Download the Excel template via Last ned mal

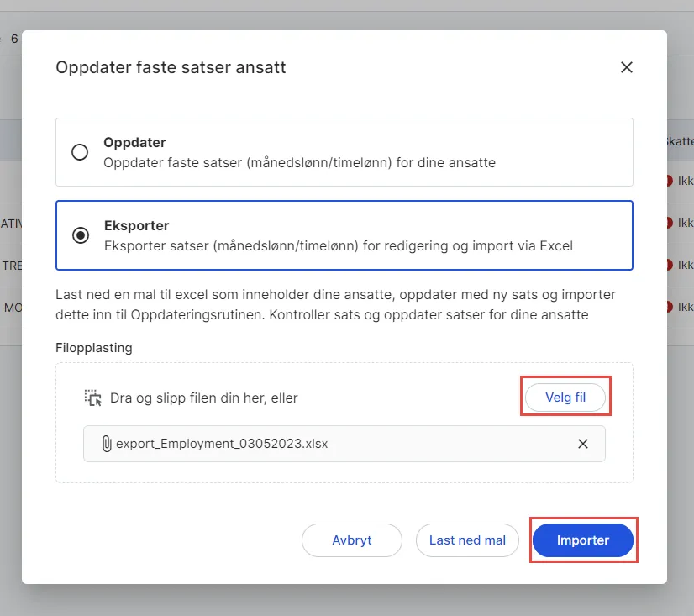[x=467, y=540]
